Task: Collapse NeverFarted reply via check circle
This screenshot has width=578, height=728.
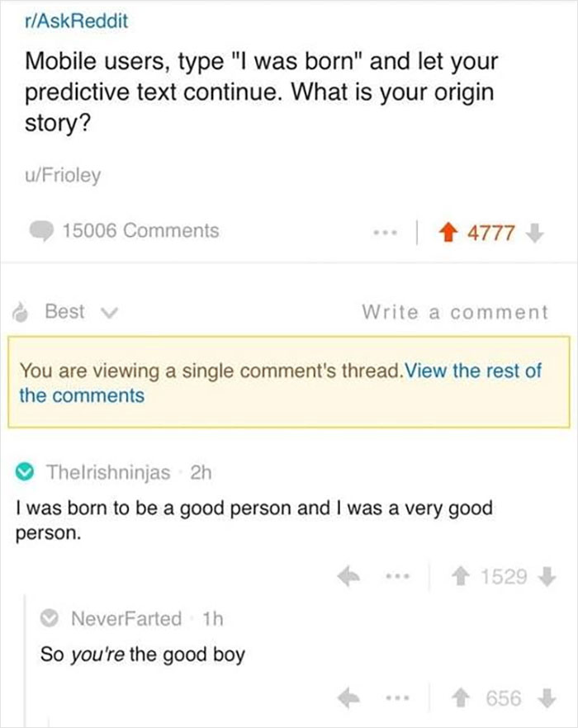Action: (x=52, y=617)
